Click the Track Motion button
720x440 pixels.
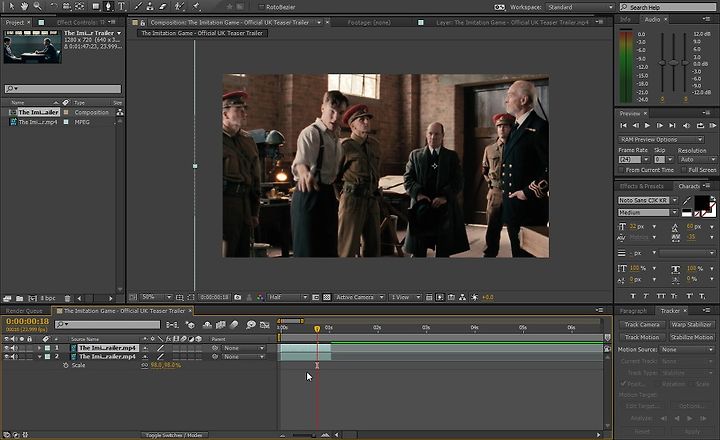point(641,337)
